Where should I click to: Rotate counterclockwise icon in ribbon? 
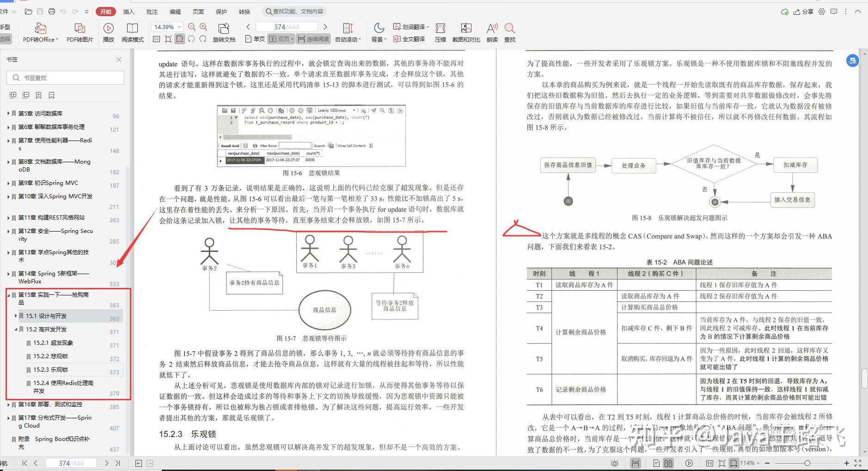(x=191, y=39)
